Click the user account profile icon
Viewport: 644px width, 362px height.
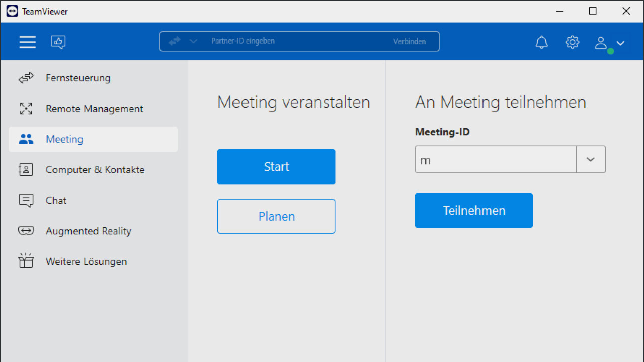point(601,43)
